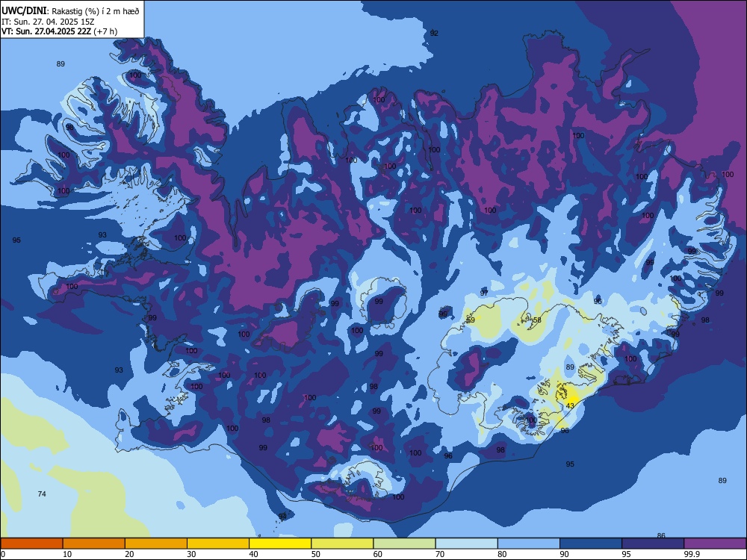Image resolution: width=747 pixels, height=560 pixels.
Task: Click the '30' tick label under the legend
Action: 191,554
